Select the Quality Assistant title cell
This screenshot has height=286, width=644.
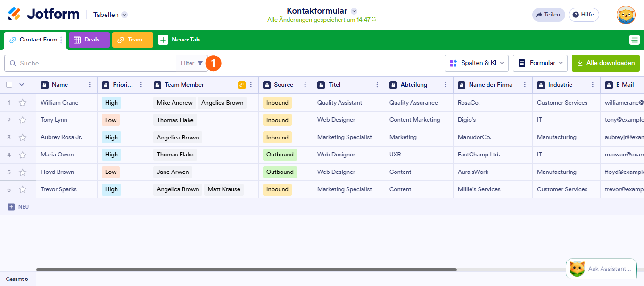click(349, 103)
